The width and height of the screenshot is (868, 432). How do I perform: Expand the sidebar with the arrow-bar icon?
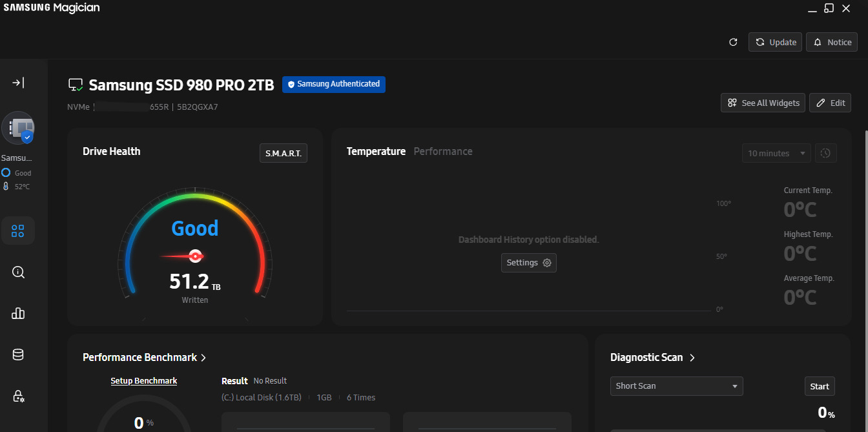tap(18, 83)
